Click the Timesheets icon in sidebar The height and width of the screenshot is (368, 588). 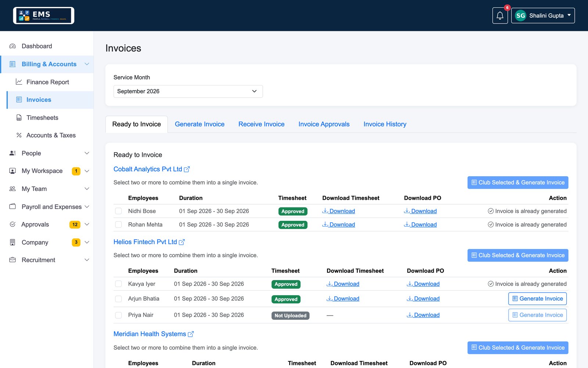19,118
